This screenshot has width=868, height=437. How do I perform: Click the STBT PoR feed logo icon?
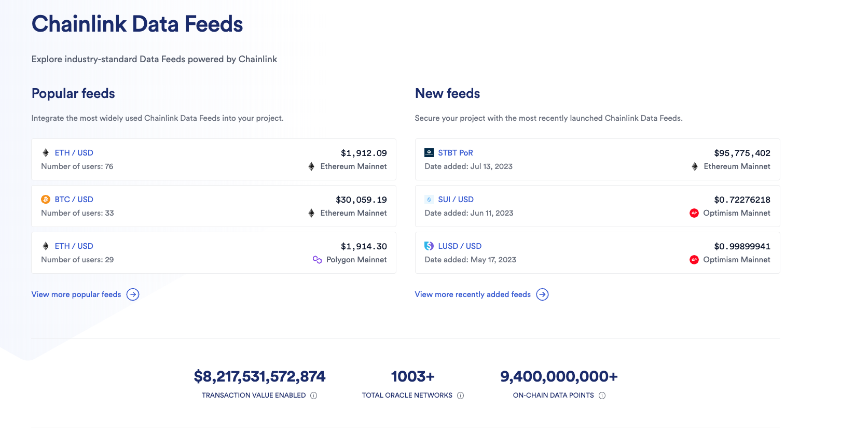tap(429, 153)
